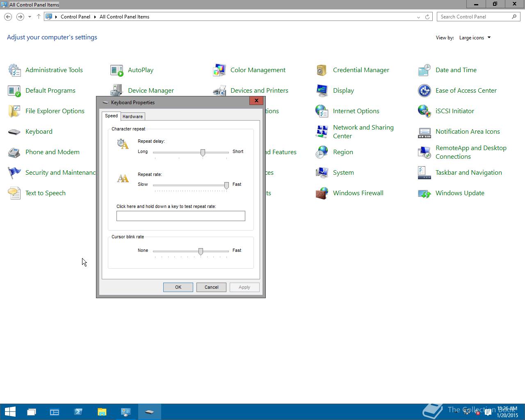Open the Color Management icon
This screenshot has width=525, height=420.
coord(219,70)
